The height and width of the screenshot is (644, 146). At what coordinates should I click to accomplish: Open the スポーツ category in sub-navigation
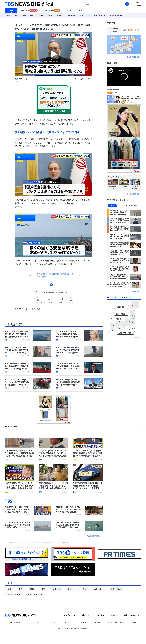pos(41,15)
